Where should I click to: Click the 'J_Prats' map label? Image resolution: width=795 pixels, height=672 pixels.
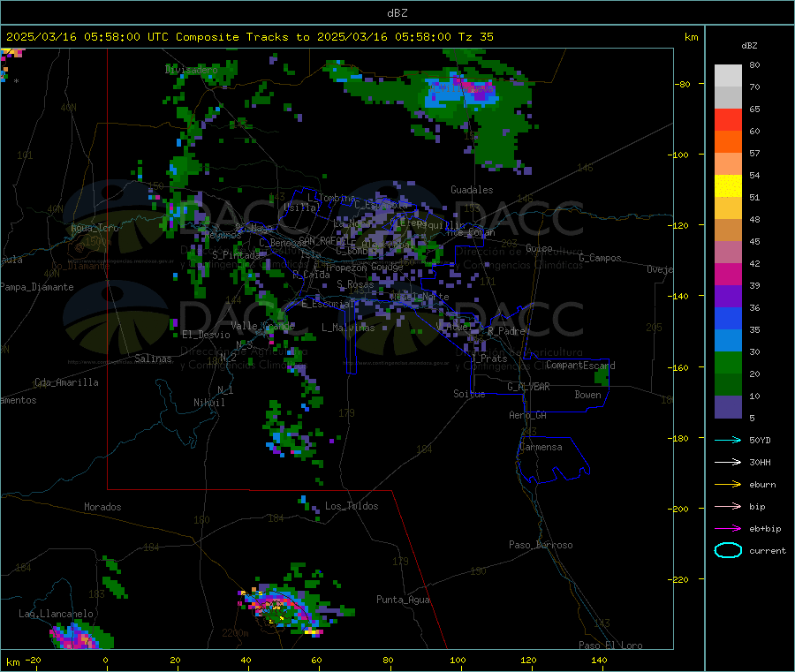pyautogui.click(x=488, y=359)
